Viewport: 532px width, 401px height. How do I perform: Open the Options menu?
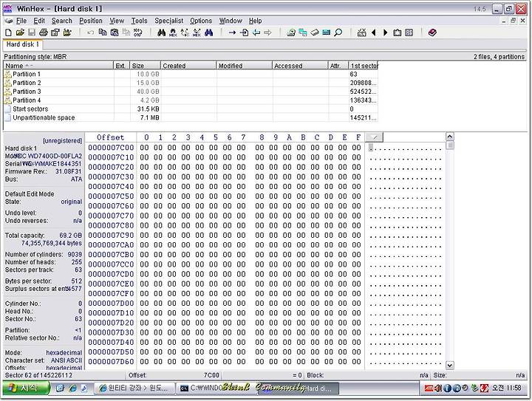click(x=201, y=21)
